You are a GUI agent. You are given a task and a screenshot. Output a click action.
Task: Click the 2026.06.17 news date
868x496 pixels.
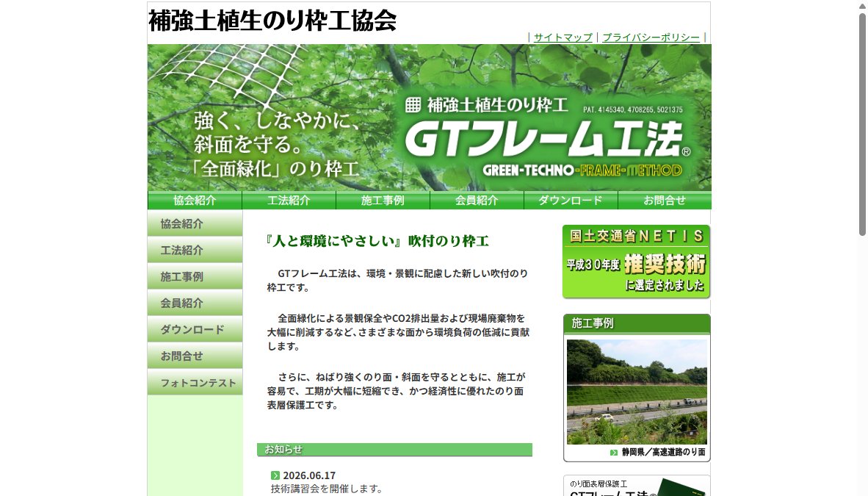click(x=309, y=475)
